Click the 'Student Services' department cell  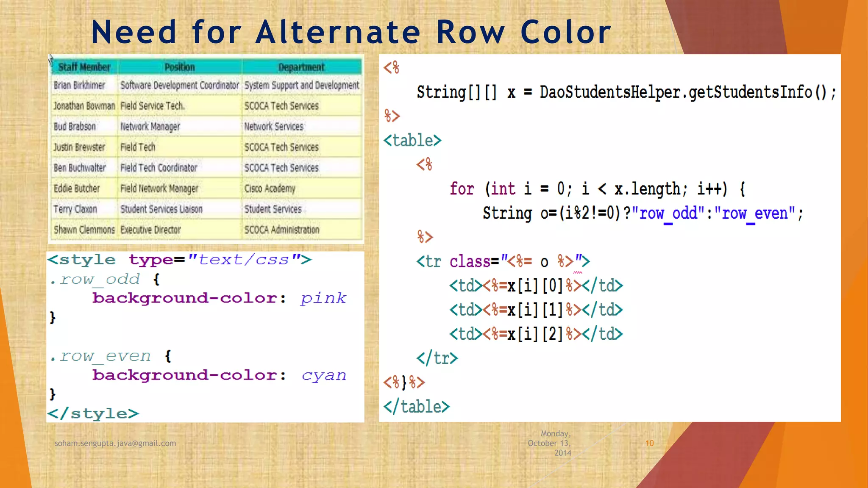point(302,209)
